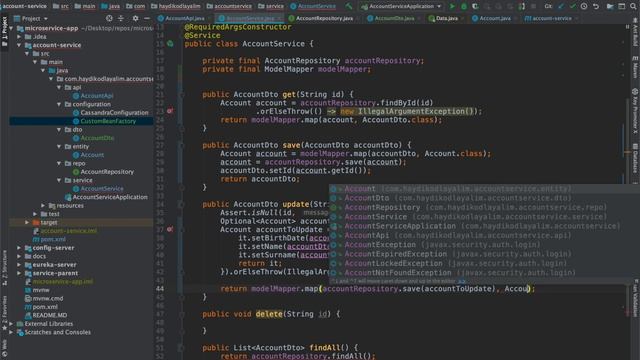Locate current file with the crosshair icon

click(x=109, y=18)
